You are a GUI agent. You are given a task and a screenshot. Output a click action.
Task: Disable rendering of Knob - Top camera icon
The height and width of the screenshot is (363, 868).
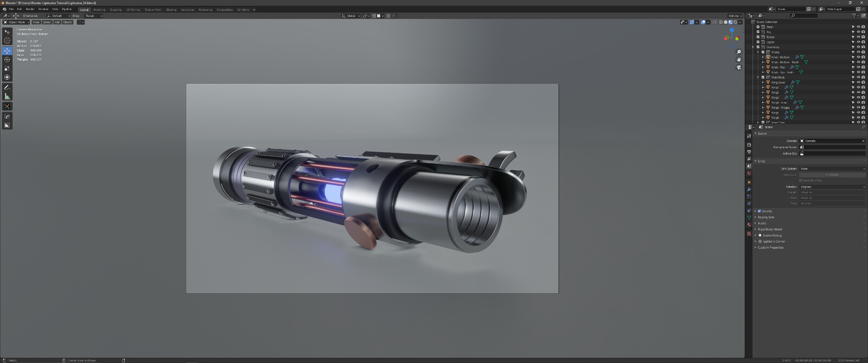click(863, 67)
